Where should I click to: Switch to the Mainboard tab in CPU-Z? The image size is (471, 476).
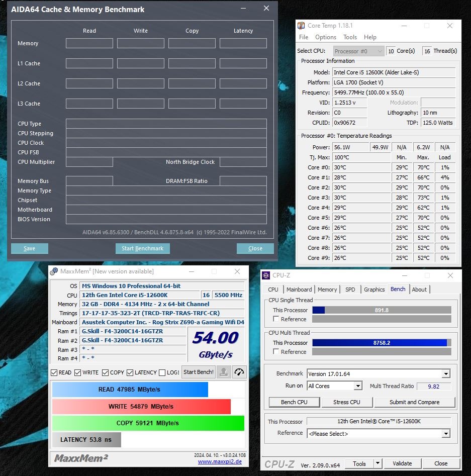tap(299, 290)
